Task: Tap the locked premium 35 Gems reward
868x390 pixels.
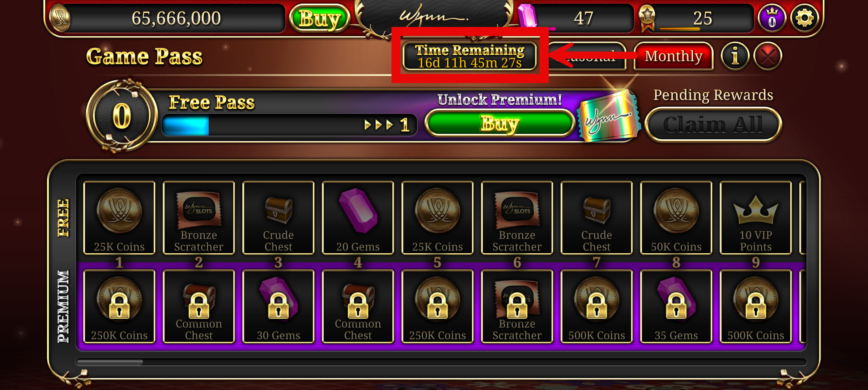Action: [x=676, y=306]
